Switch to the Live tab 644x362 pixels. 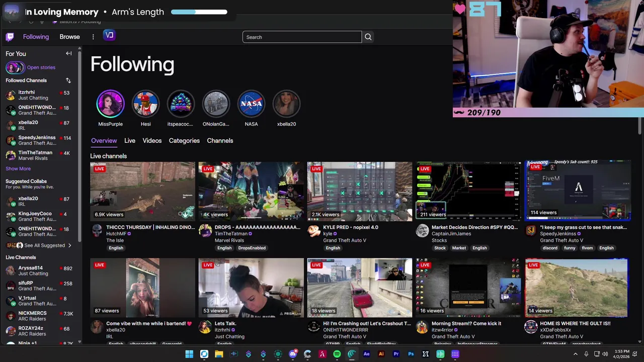tap(130, 141)
